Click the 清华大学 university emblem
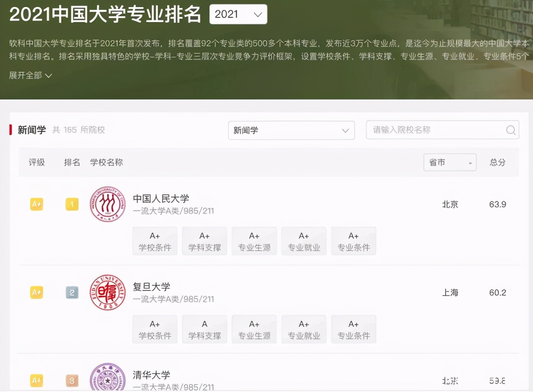This screenshot has height=392, width=533. [x=107, y=379]
